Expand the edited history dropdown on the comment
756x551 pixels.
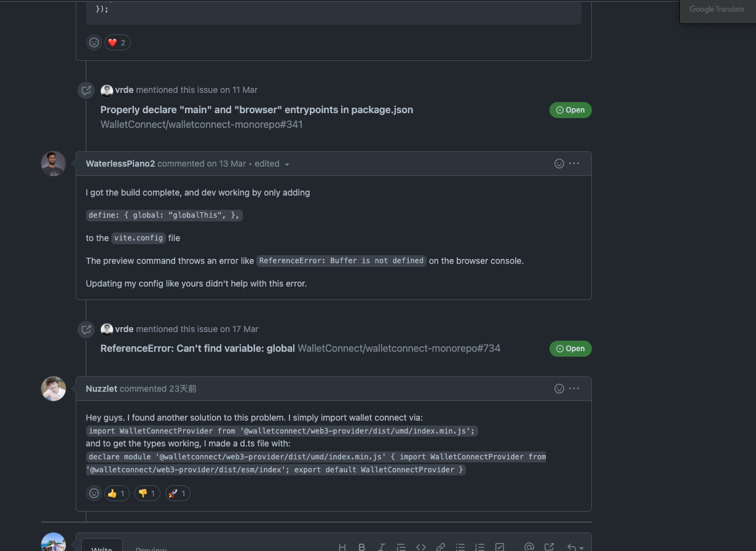pyautogui.click(x=287, y=164)
